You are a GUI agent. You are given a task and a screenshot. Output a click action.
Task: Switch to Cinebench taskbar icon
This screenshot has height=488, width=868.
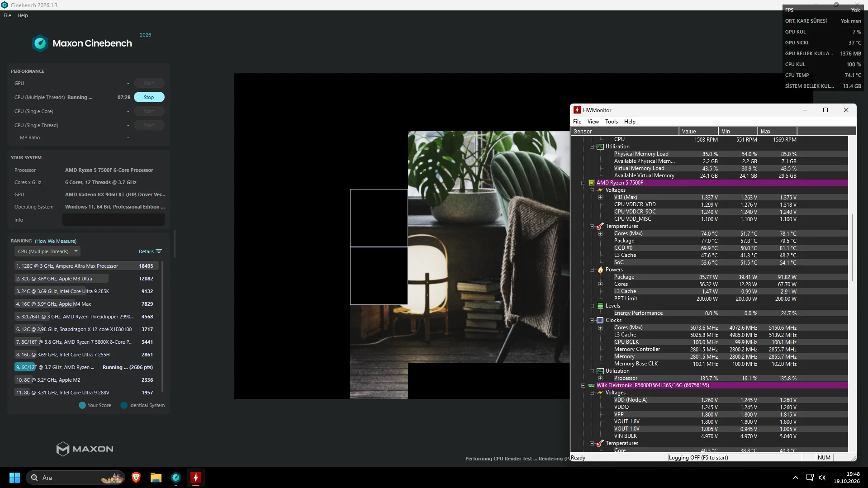point(176,478)
